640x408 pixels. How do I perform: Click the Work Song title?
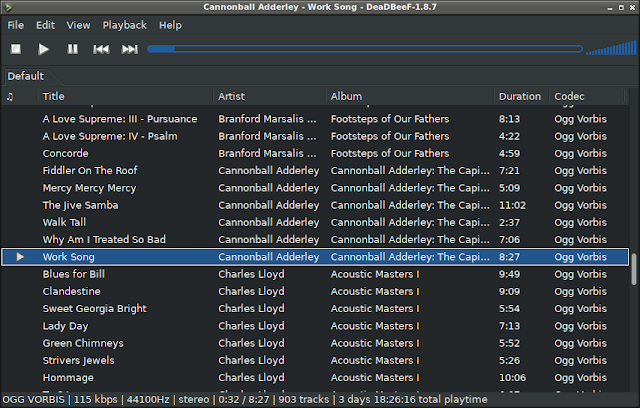pyautogui.click(x=69, y=257)
